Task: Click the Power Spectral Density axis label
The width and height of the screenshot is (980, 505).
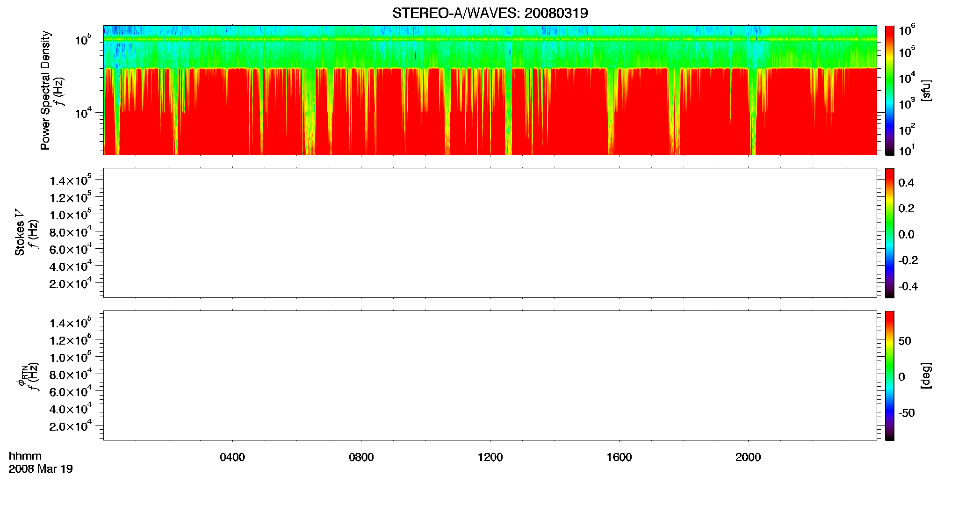Action: coord(45,90)
